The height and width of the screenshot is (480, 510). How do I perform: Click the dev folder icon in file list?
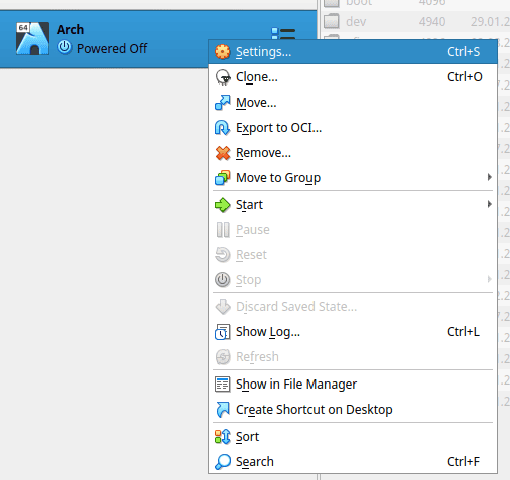click(332, 21)
